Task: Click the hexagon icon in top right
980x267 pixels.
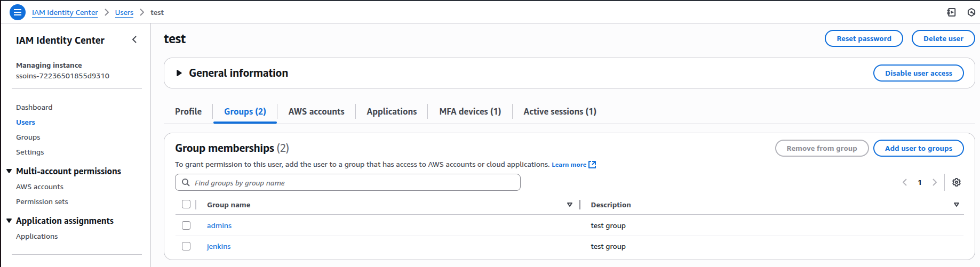Action: point(971,12)
